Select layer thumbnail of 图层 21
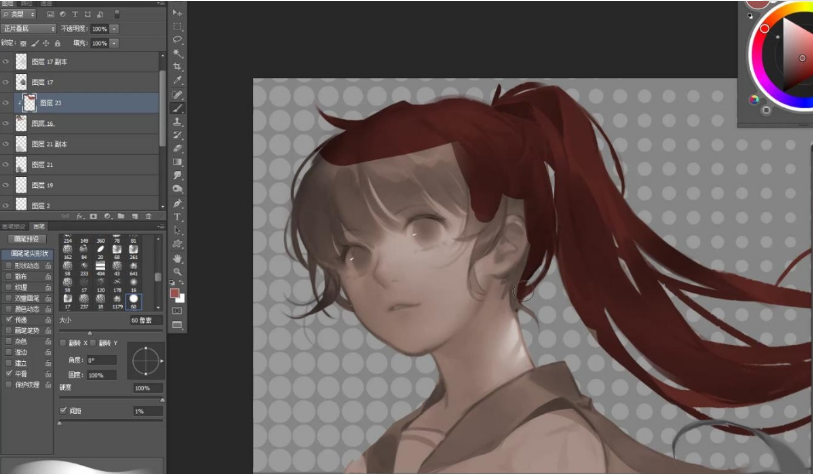Image resolution: width=813 pixels, height=474 pixels. tap(21, 164)
